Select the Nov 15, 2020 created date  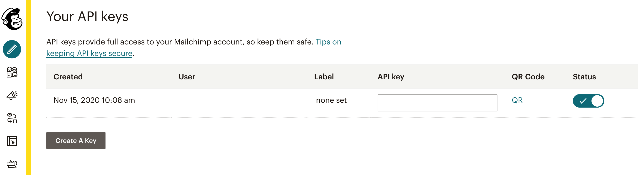coord(94,100)
